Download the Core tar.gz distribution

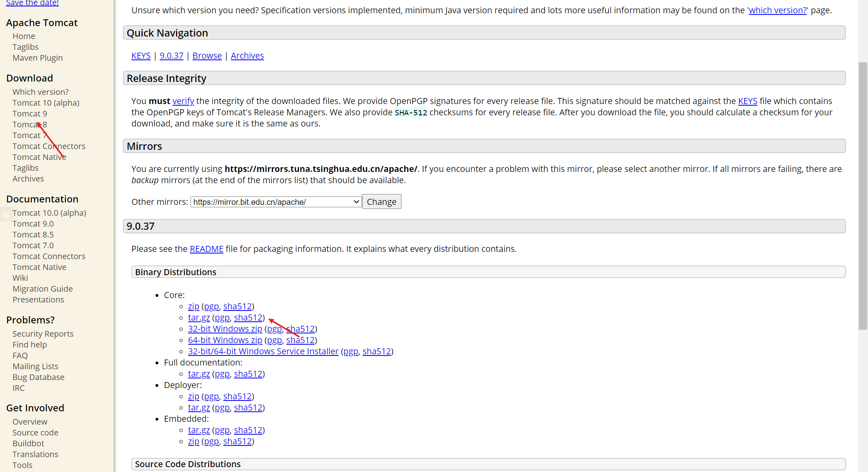(199, 318)
